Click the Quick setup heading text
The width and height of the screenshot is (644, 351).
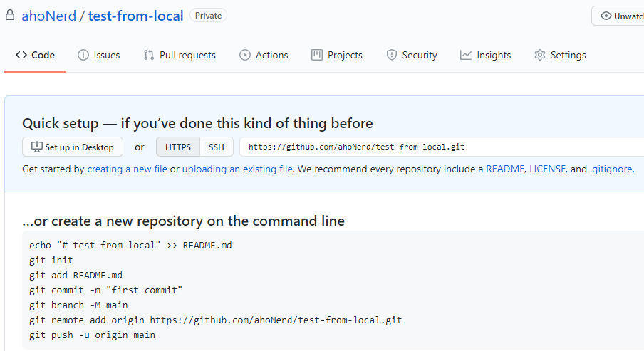coord(197,123)
